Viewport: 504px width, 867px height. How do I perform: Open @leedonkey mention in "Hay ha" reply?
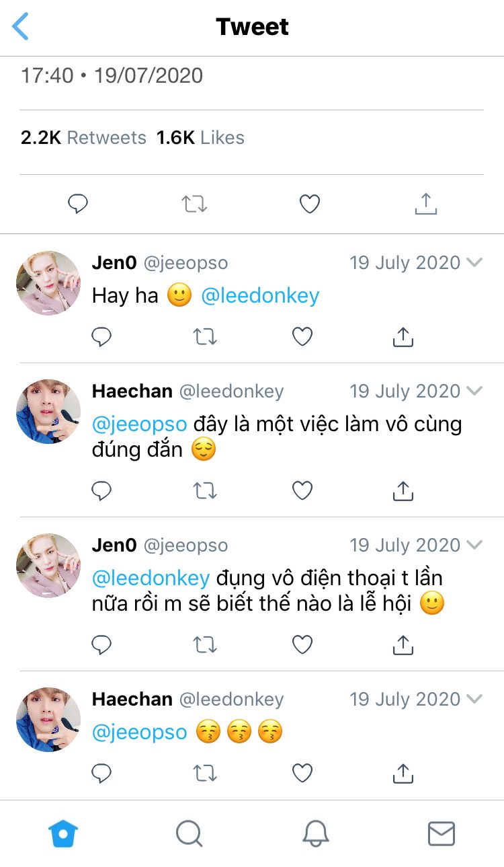tap(260, 296)
